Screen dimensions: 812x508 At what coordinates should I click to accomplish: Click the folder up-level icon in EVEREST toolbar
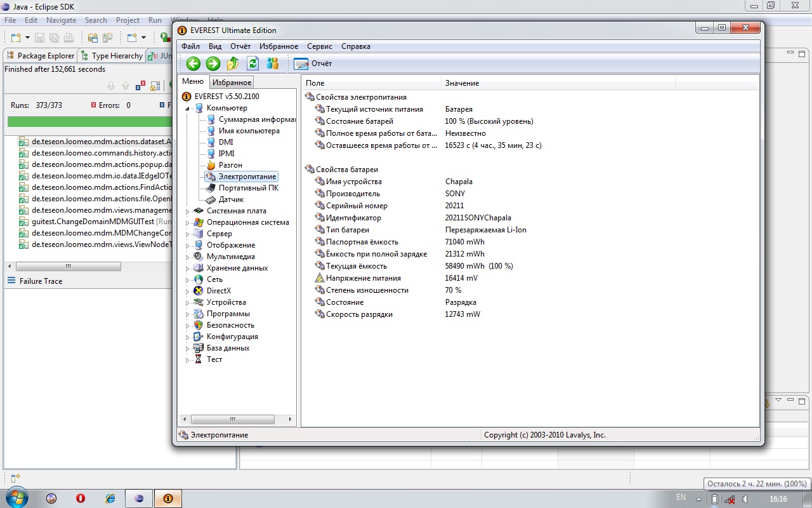(233, 63)
